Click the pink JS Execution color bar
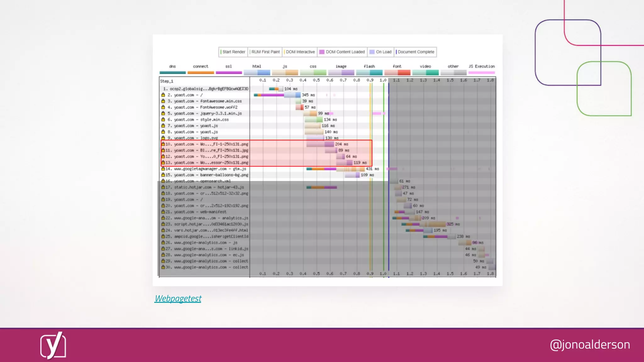The width and height of the screenshot is (644, 362). 481,73
